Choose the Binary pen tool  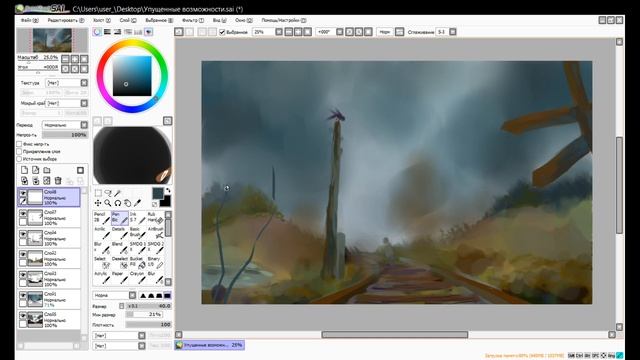pyautogui.click(x=156, y=262)
